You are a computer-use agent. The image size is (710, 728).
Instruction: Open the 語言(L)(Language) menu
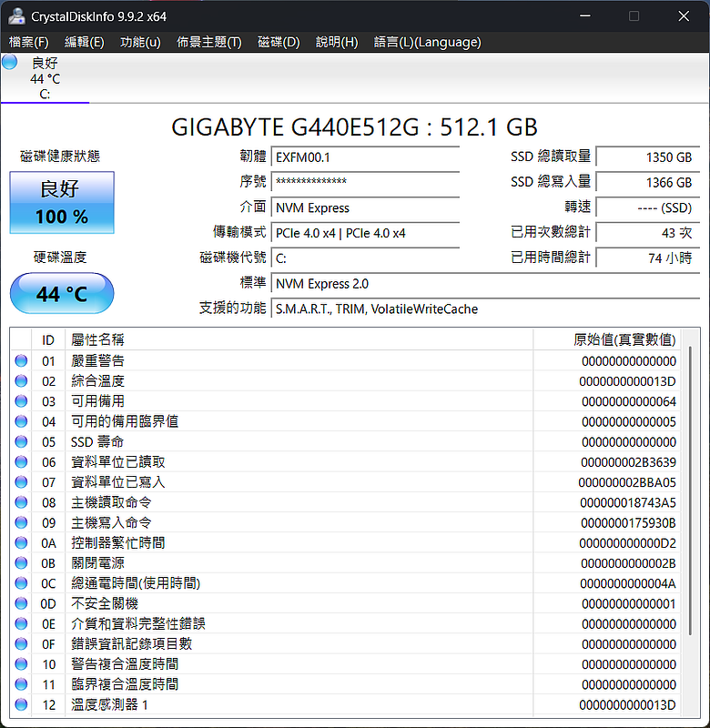pos(427,42)
